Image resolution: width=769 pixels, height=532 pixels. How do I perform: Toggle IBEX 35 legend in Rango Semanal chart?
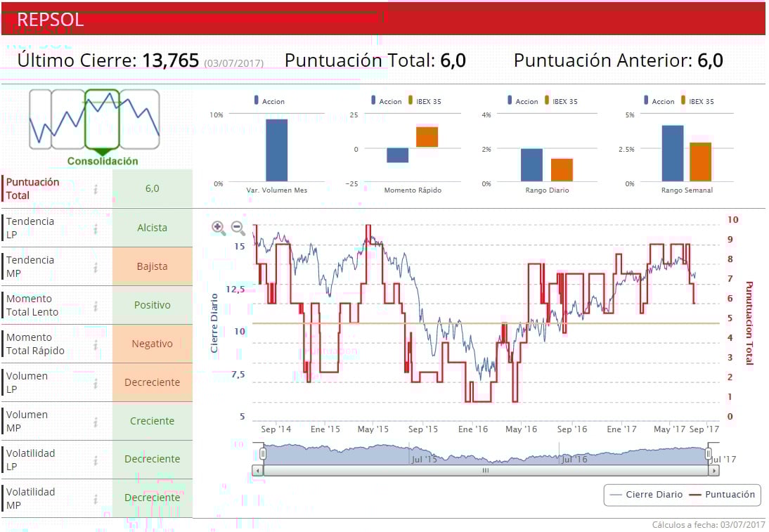pos(697,101)
